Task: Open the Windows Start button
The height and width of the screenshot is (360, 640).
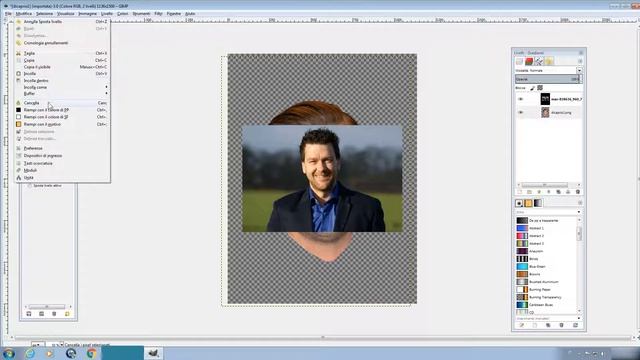Action: point(9,353)
